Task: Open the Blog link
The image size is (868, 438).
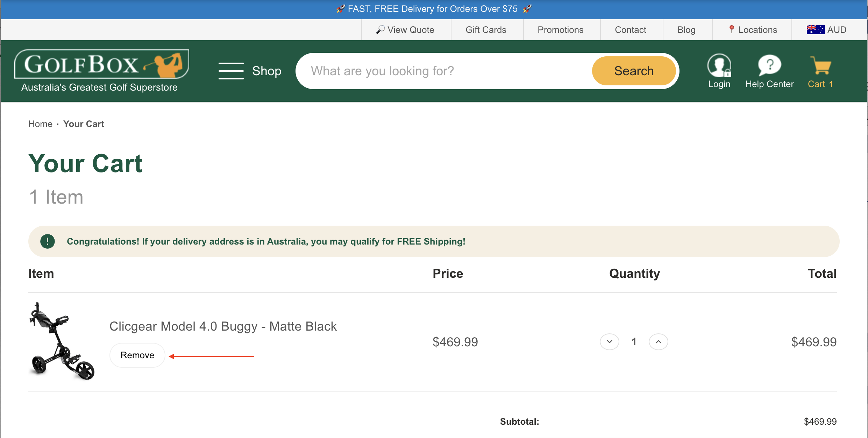Action: pos(686,30)
